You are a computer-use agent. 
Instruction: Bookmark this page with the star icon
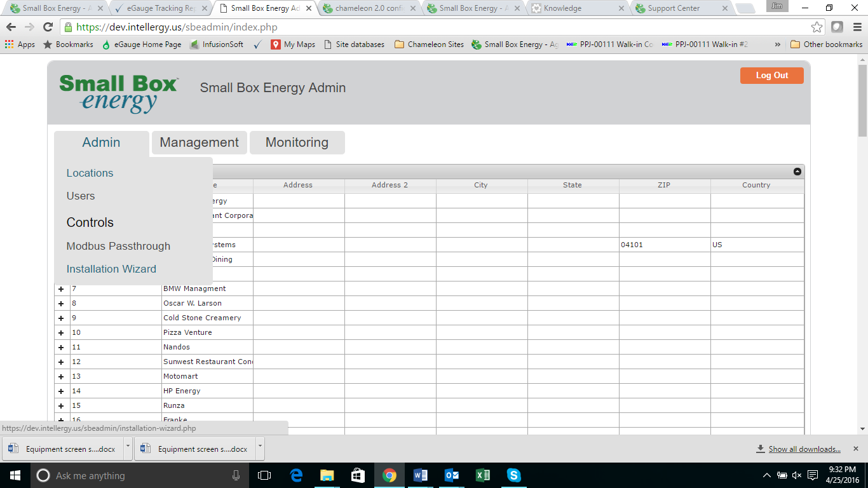tap(817, 27)
